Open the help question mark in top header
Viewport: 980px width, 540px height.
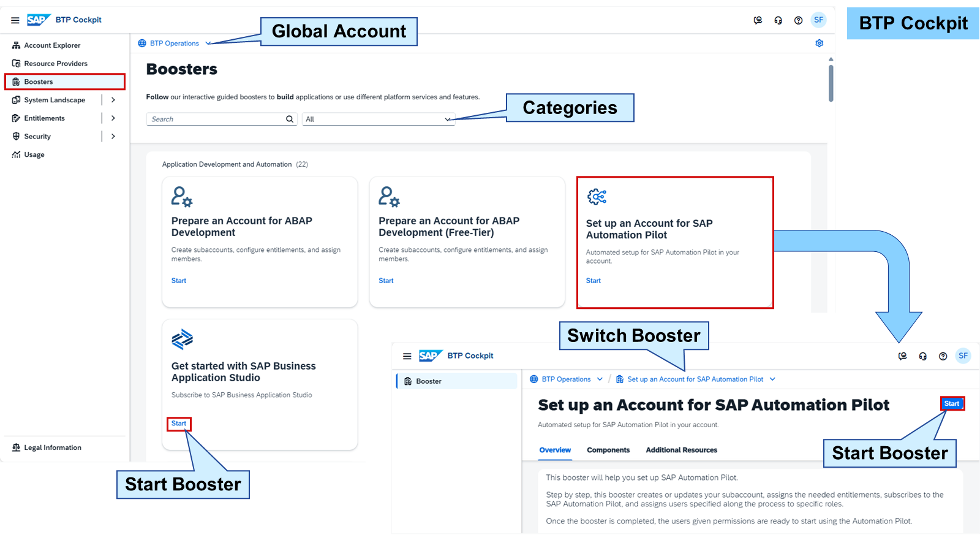click(798, 20)
